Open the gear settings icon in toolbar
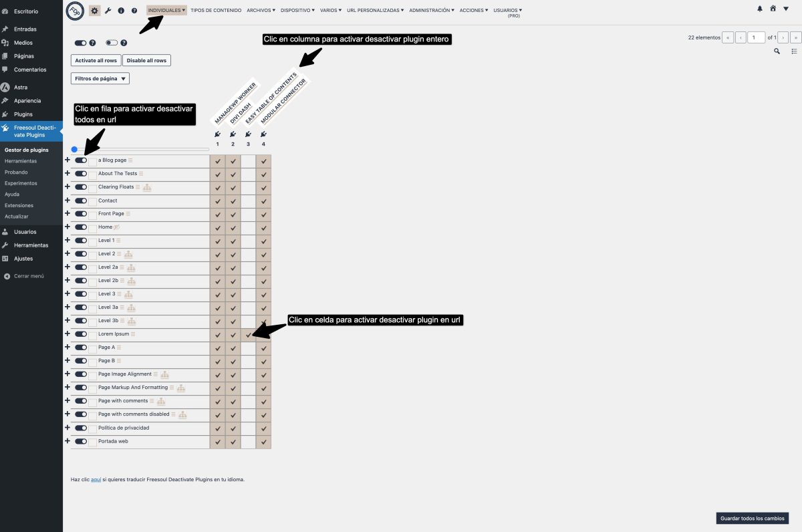This screenshot has height=532, width=802. click(x=94, y=11)
